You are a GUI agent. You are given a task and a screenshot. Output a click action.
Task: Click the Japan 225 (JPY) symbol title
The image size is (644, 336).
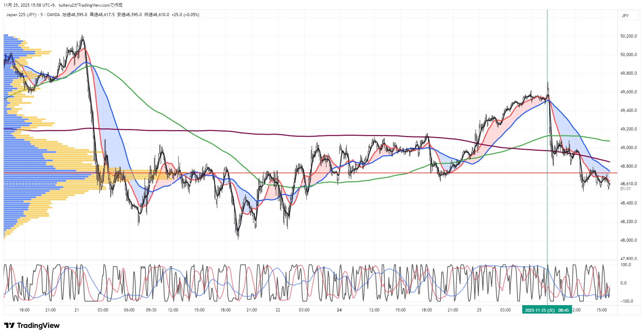coord(21,15)
